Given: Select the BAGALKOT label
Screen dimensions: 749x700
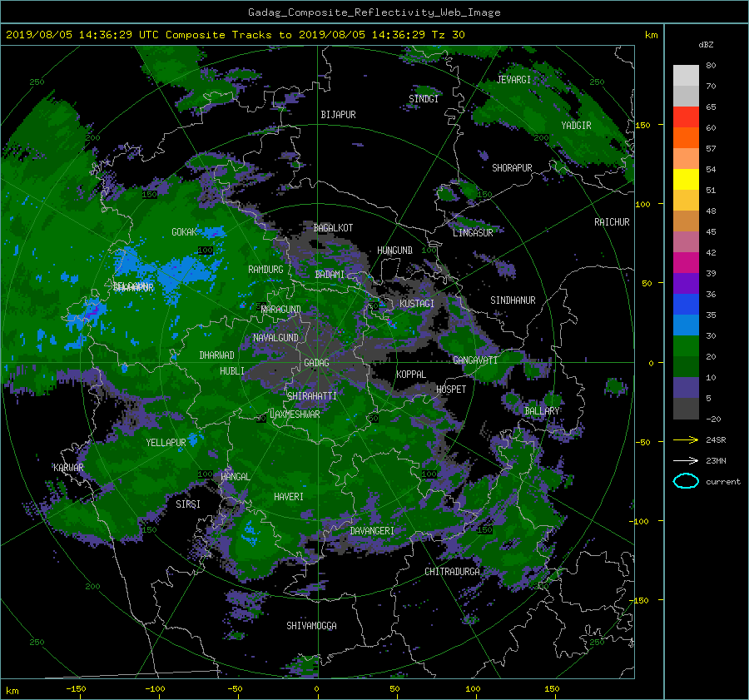Looking at the screenshot, I should point(334,228).
